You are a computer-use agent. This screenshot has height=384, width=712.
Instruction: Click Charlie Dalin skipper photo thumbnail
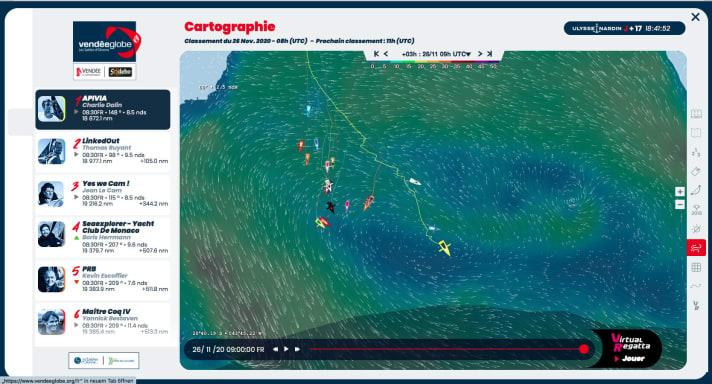[x=51, y=108]
